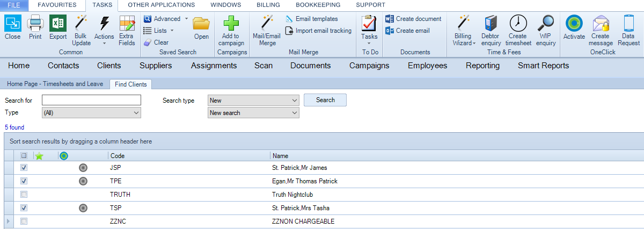The width and height of the screenshot is (644, 229).
Task: Open the Type (All) combo box
Action: 91,113
